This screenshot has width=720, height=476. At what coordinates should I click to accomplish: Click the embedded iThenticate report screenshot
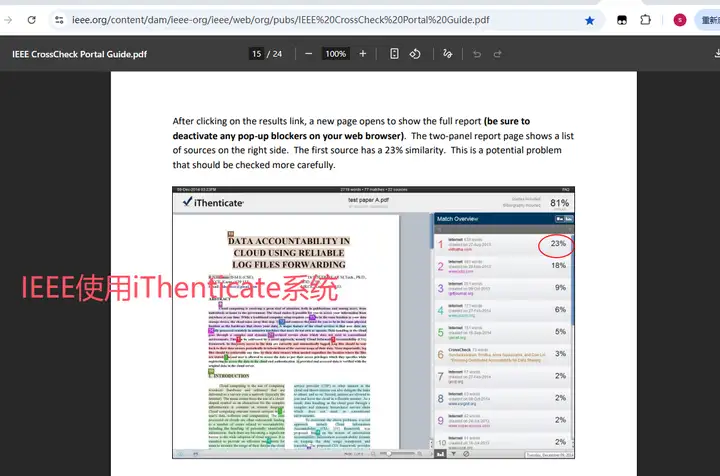coord(373,322)
